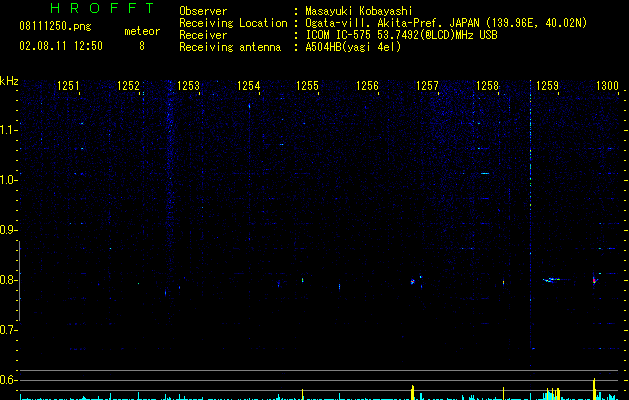The image size is (629, 400).
Task: Click the 1254 time marker
Action: (x=248, y=86)
